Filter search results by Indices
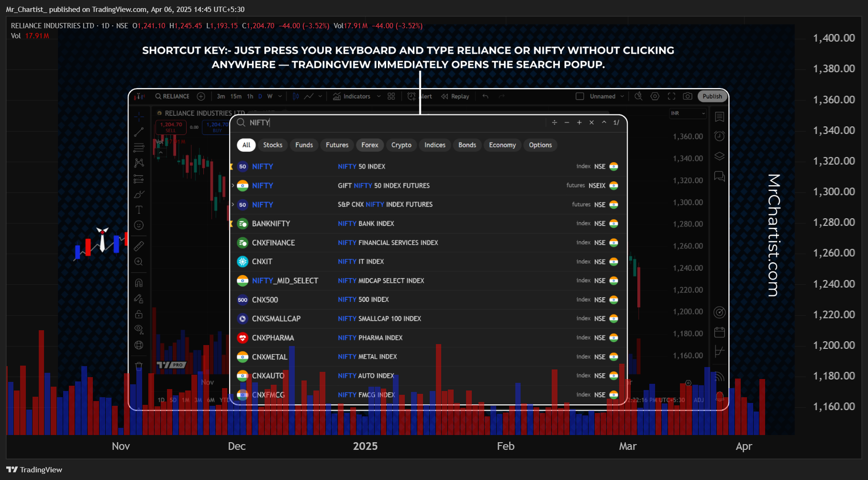The height and width of the screenshot is (480, 868). (434, 145)
